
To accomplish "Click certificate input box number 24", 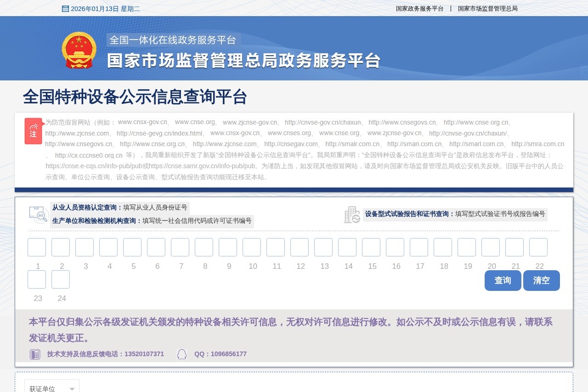I will click(x=61, y=279).
